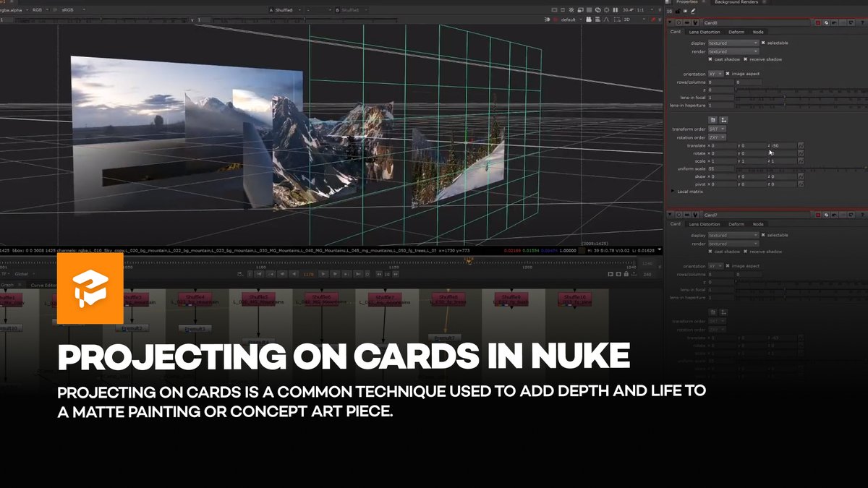The image size is (868, 488).
Task: Open the Lens Distortion tab in Card8
Action: [x=705, y=32]
